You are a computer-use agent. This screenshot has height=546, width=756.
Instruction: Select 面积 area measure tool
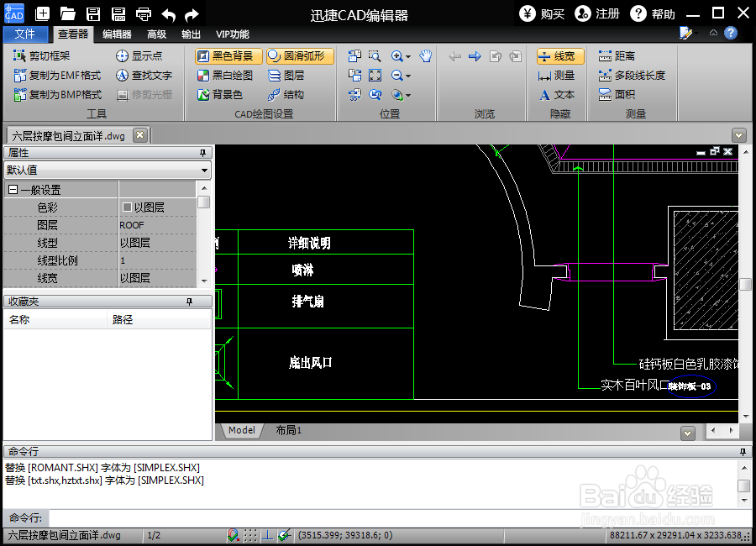tap(617, 95)
